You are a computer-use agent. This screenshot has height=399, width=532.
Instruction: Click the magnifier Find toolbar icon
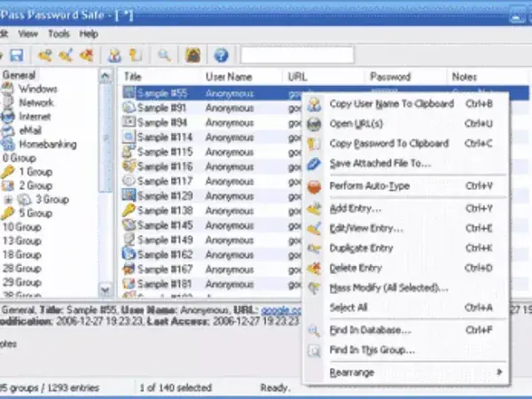click(x=164, y=56)
